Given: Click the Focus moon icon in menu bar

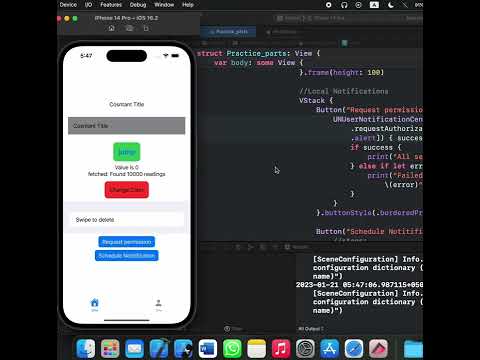Looking at the screenshot, I should pyautogui.click(x=390, y=5).
